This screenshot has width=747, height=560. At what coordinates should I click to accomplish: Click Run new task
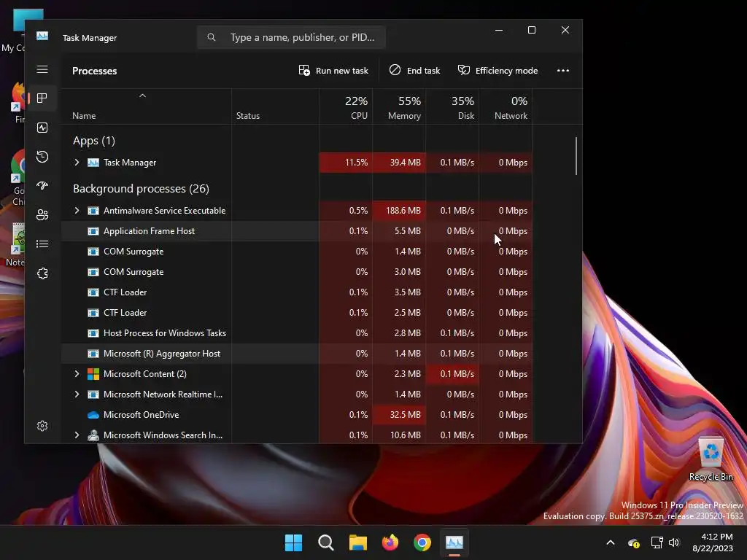click(x=333, y=71)
